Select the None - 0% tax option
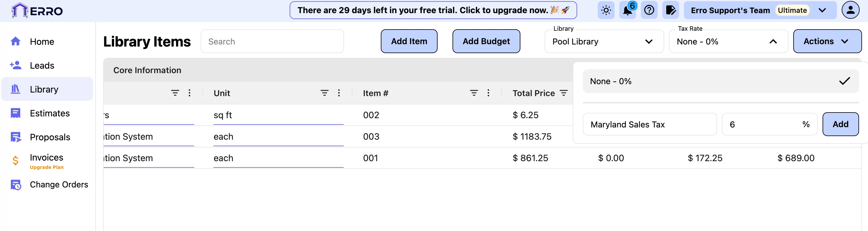Screen dimensions: 868x231 [720, 81]
